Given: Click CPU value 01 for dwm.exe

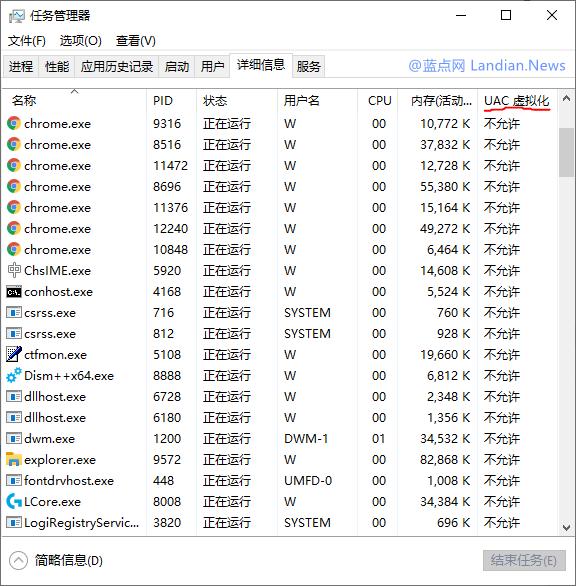Looking at the screenshot, I should 379,438.
